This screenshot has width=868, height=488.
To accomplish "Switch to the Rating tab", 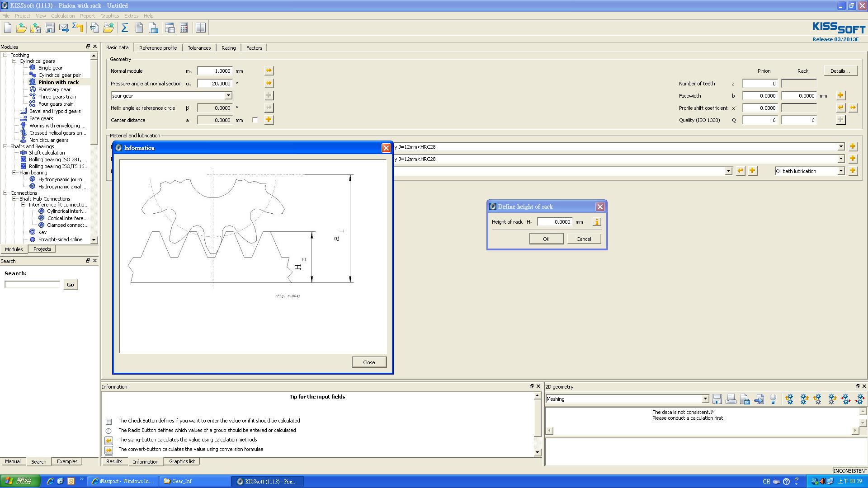I will [228, 48].
